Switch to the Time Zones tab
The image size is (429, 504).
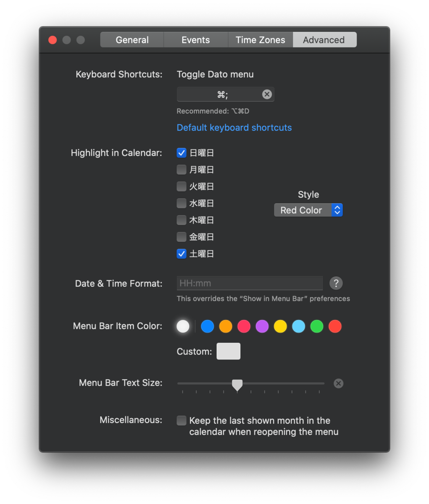pyautogui.click(x=261, y=40)
